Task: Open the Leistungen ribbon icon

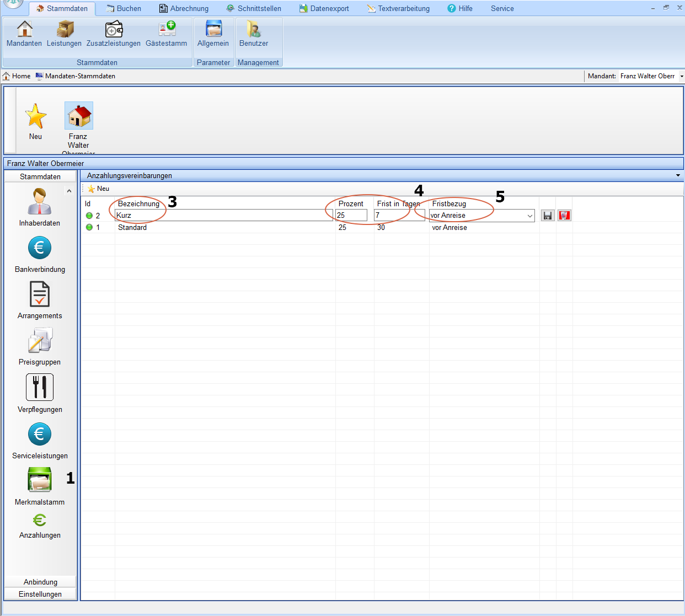Action: point(64,34)
